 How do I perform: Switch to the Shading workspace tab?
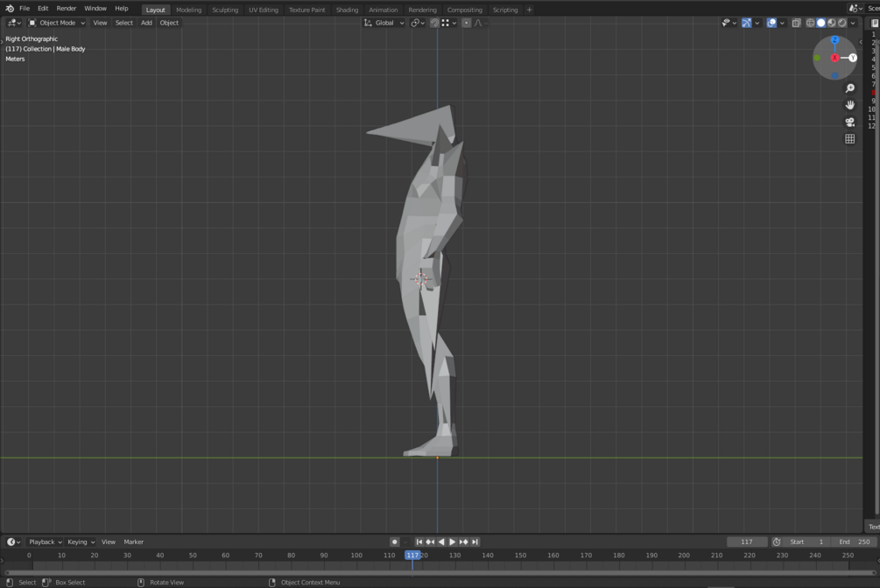tap(347, 10)
